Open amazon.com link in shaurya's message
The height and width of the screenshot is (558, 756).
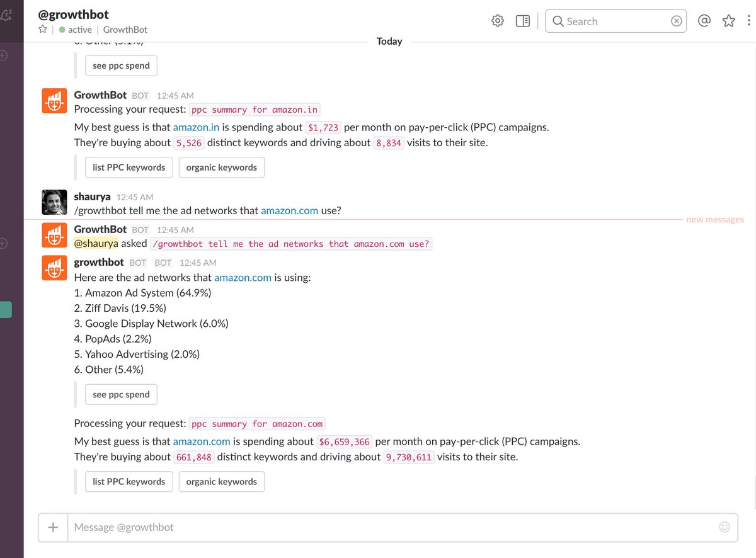click(290, 210)
